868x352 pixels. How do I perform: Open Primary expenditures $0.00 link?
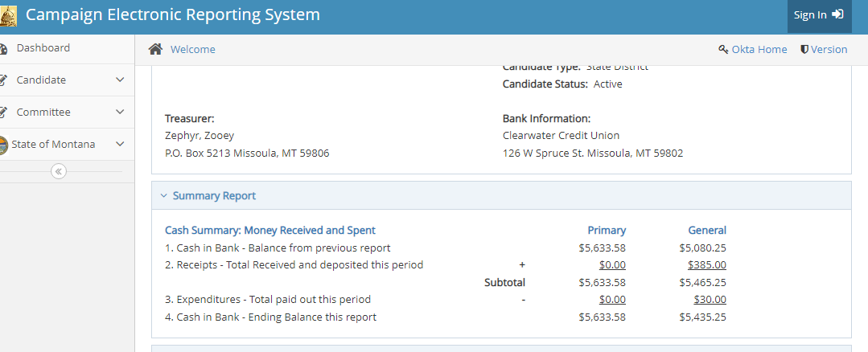(612, 300)
